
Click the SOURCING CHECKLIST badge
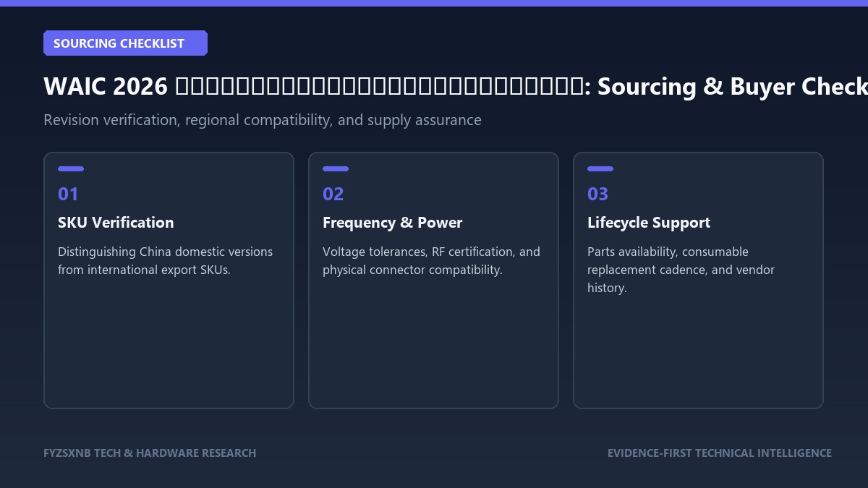tap(125, 43)
